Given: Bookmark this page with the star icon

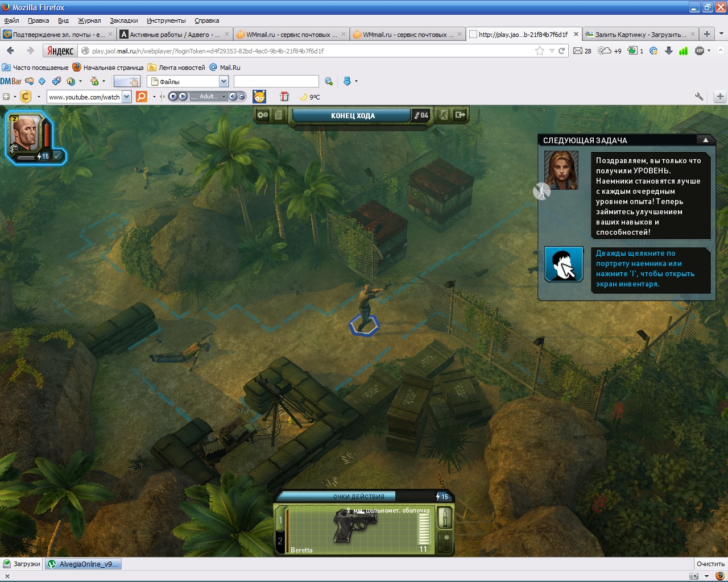Looking at the screenshot, I should click(x=539, y=51).
